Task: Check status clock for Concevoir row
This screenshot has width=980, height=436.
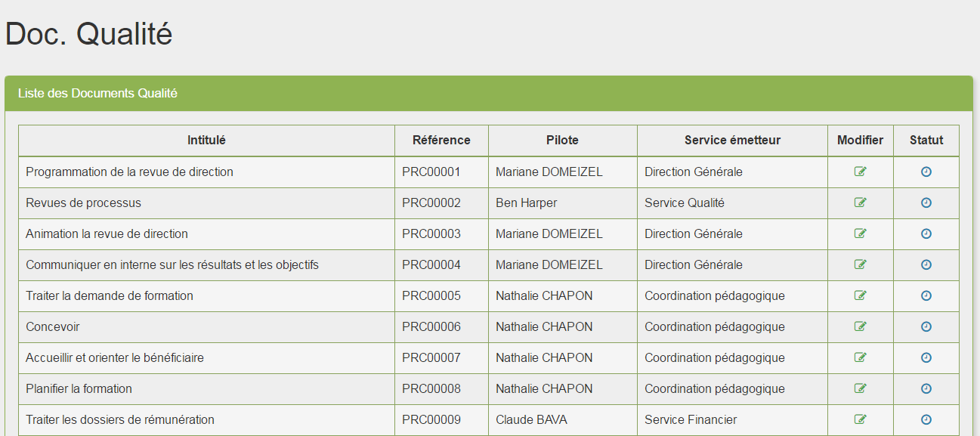Action: (926, 326)
